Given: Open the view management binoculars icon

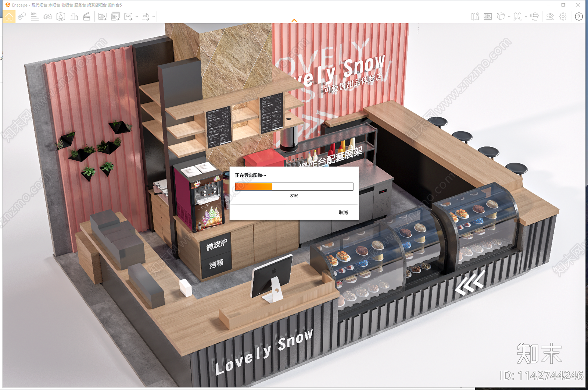Looking at the screenshot, I should (x=48, y=17).
